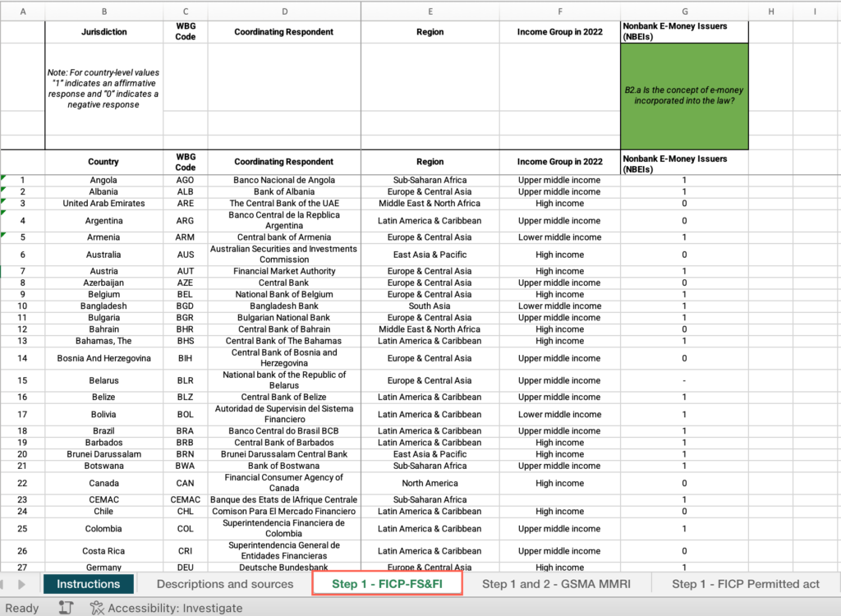Select column D header
The image size is (841, 616).
(x=284, y=11)
